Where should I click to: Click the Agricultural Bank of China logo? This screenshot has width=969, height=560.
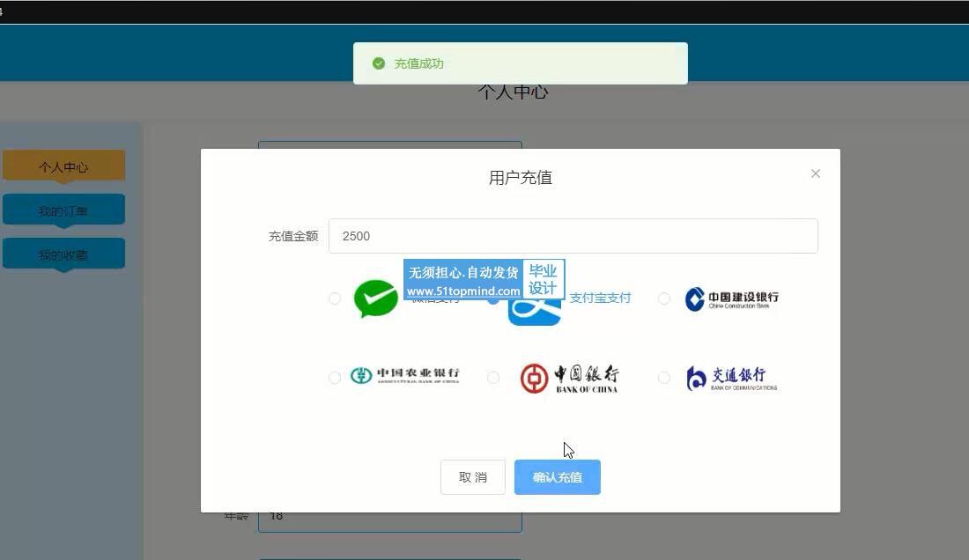(x=405, y=375)
